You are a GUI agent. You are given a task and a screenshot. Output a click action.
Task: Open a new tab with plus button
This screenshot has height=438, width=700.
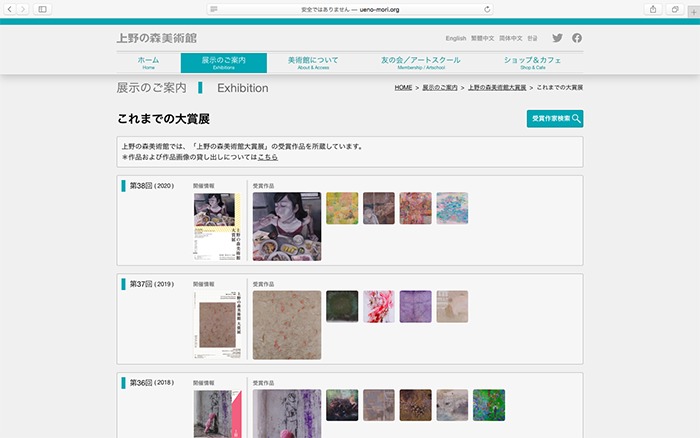pos(694,12)
